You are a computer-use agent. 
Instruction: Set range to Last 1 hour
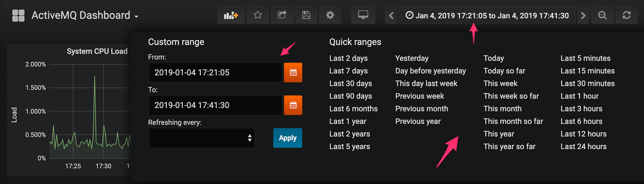pos(579,96)
